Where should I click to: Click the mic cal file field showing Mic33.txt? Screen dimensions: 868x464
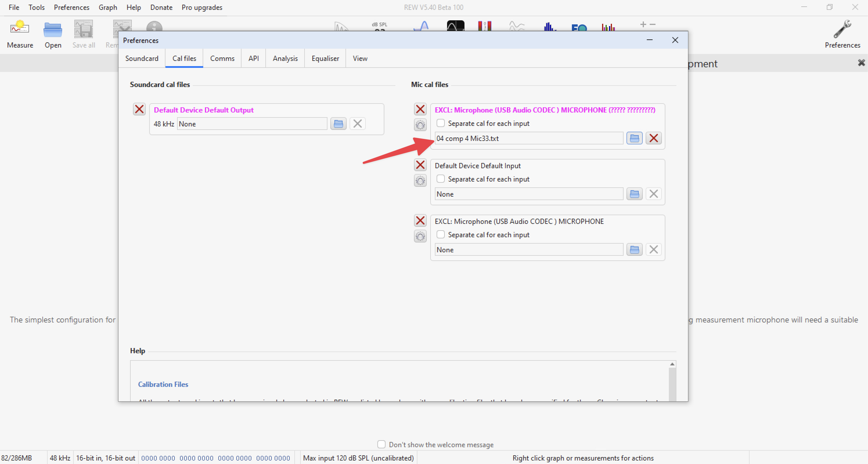[x=528, y=138]
